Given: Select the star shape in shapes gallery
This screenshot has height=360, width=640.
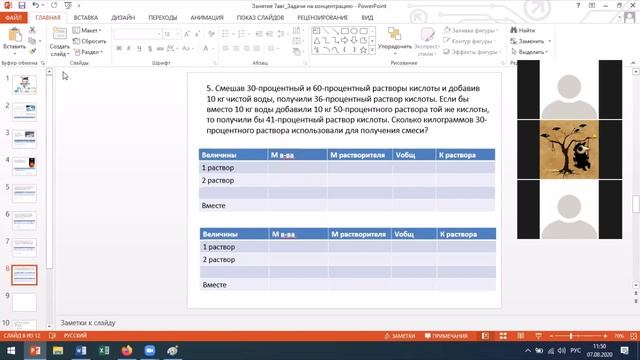Looking at the screenshot, I should click(363, 50).
